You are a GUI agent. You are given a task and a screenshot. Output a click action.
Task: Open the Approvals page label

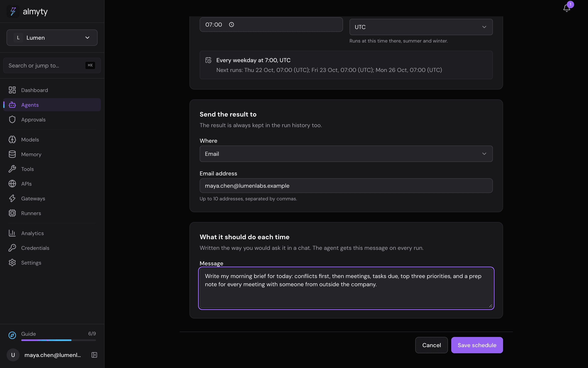33,120
